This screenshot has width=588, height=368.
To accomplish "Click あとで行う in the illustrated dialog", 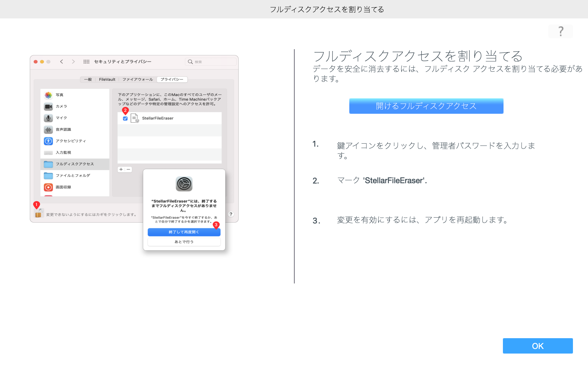I will (x=184, y=242).
